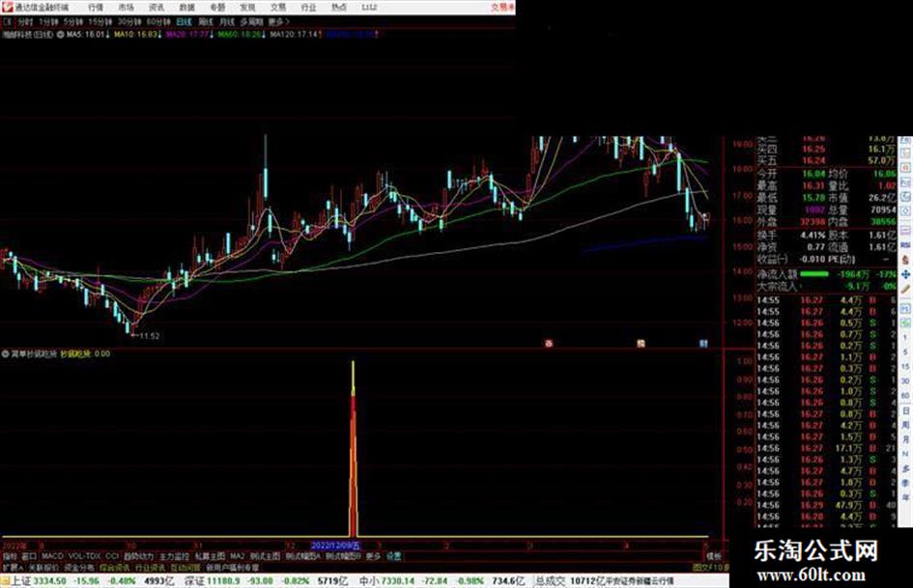Click the 指标 button in bottom bar
This screenshot has height=588, width=913.
[x=10, y=556]
